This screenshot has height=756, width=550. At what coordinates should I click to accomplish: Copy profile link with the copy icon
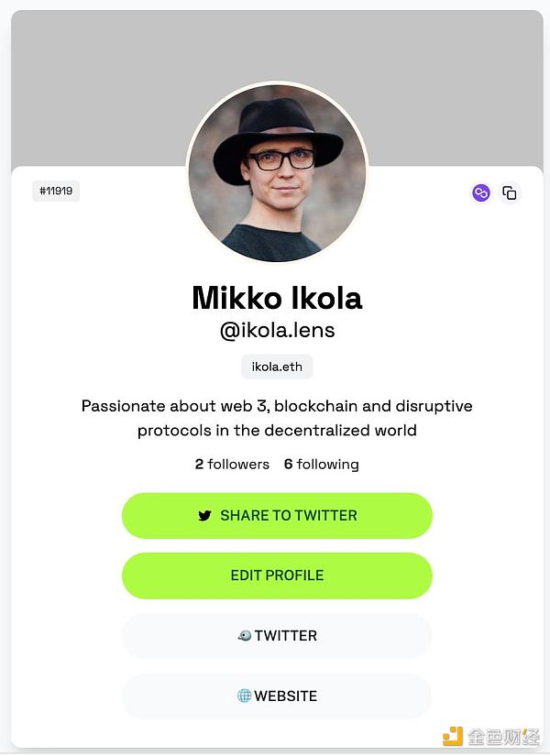point(510,193)
